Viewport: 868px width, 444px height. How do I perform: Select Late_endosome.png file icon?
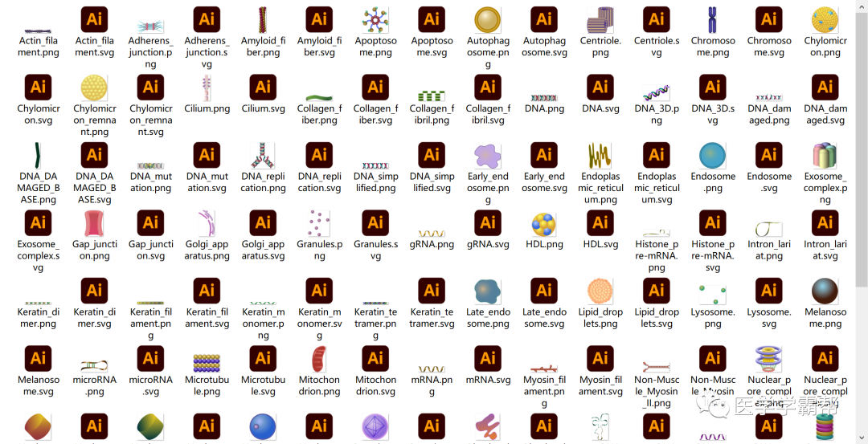click(488, 291)
